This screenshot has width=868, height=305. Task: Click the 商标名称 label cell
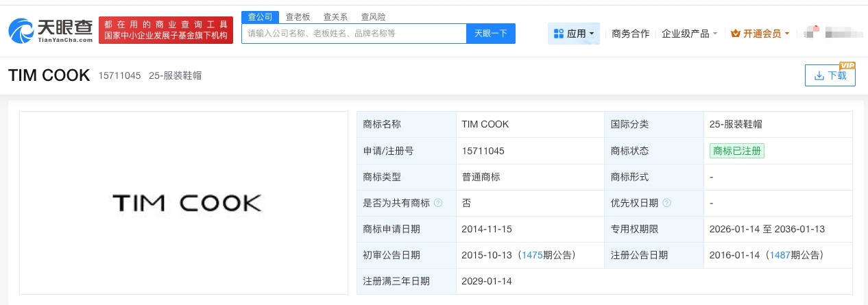407,125
